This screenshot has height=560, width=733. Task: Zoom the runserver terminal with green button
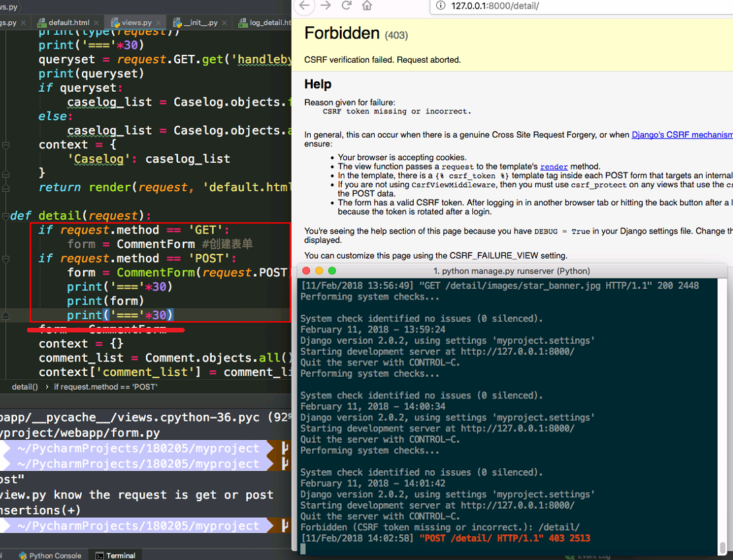(332, 270)
